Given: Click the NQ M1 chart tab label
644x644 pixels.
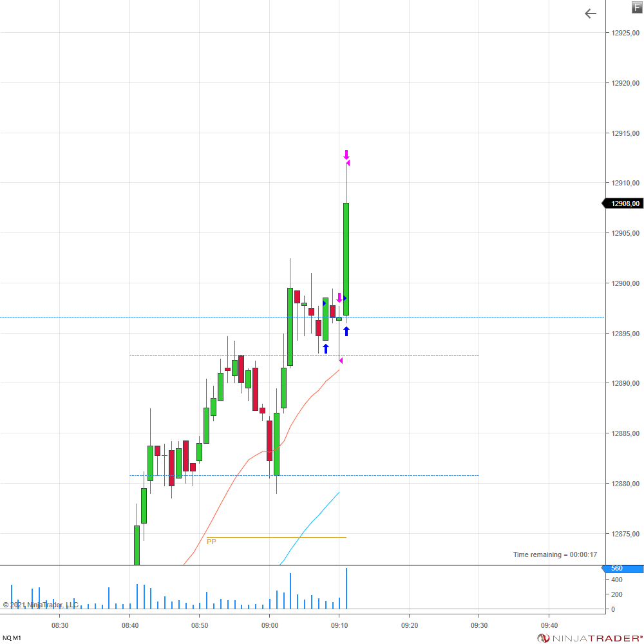Looking at the screenshot, I should pos(12,638).
